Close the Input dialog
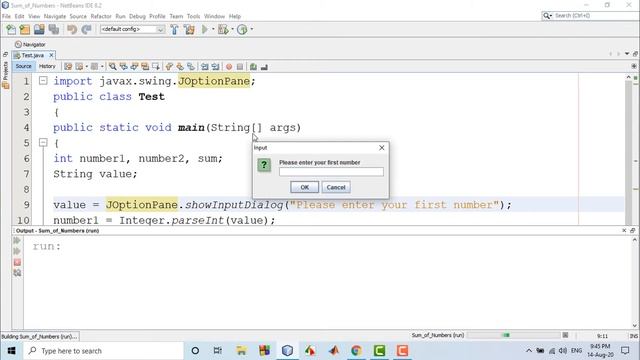 click(382, 148)
